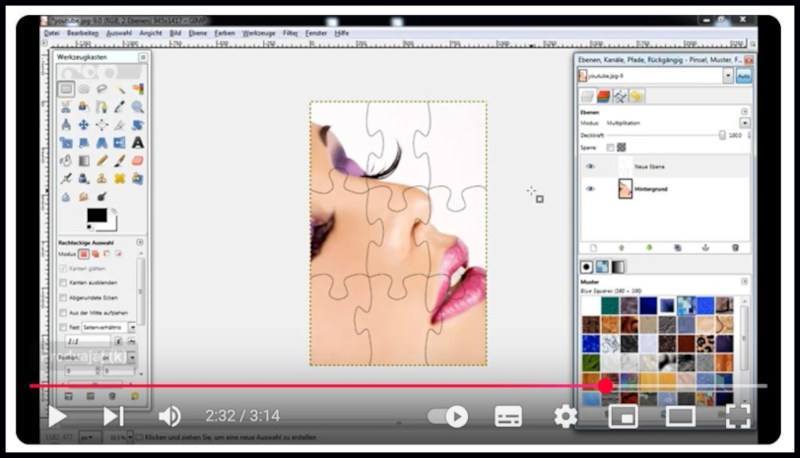The width and height of the screenshot is (800, 458).
Task: Select the Free Select lasso tool
Action: tap(102, 89)
